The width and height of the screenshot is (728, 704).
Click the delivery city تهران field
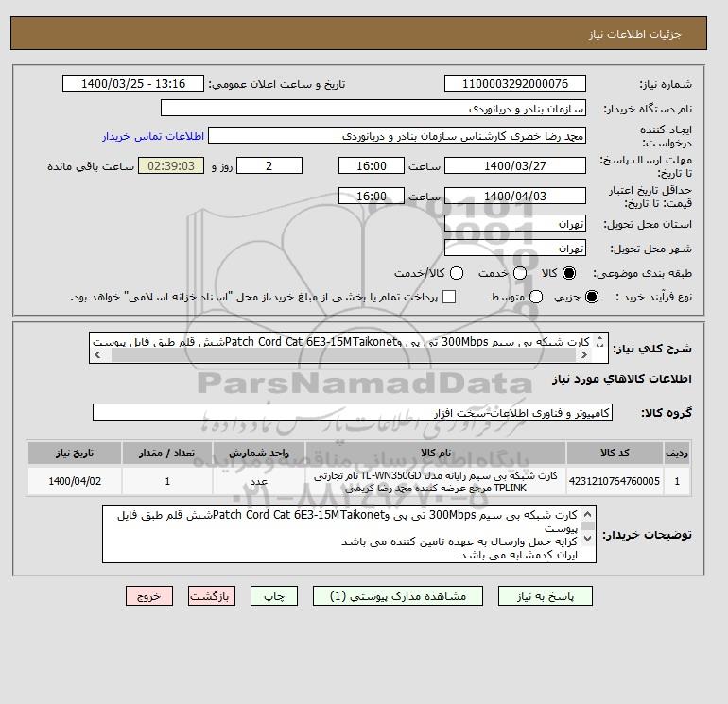(x=515, y=248)
